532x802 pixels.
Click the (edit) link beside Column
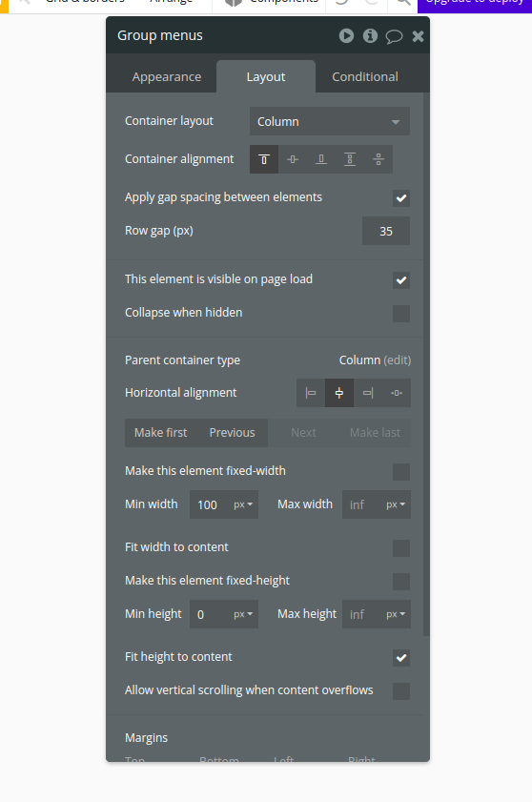[398, 360]
